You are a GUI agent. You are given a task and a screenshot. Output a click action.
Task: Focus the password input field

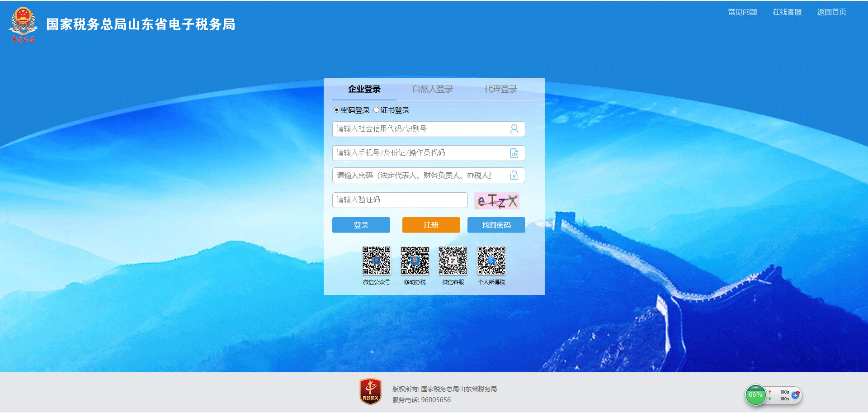point(429,176)
